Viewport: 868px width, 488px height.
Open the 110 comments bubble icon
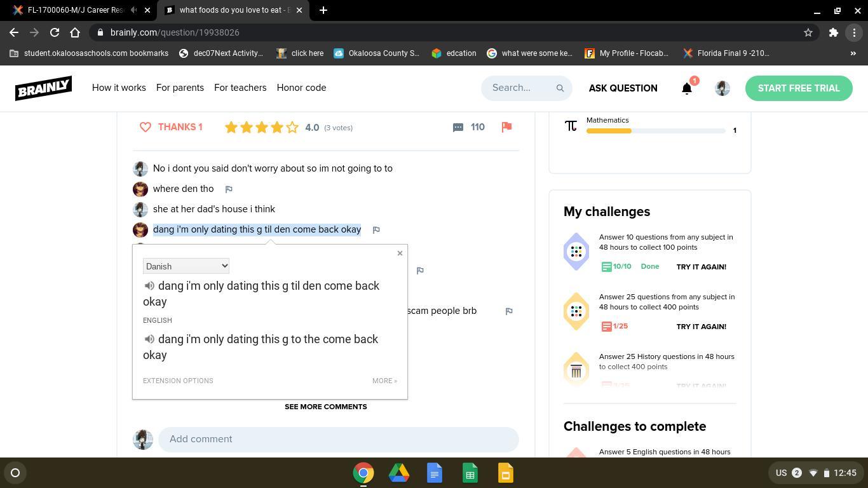458,127
